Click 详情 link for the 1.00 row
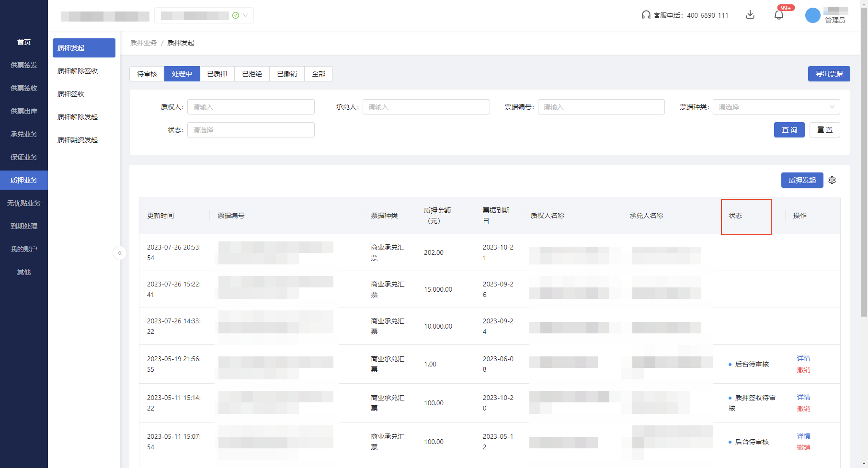The width and height of the screenshot is (868, 468). pos(803,358)
